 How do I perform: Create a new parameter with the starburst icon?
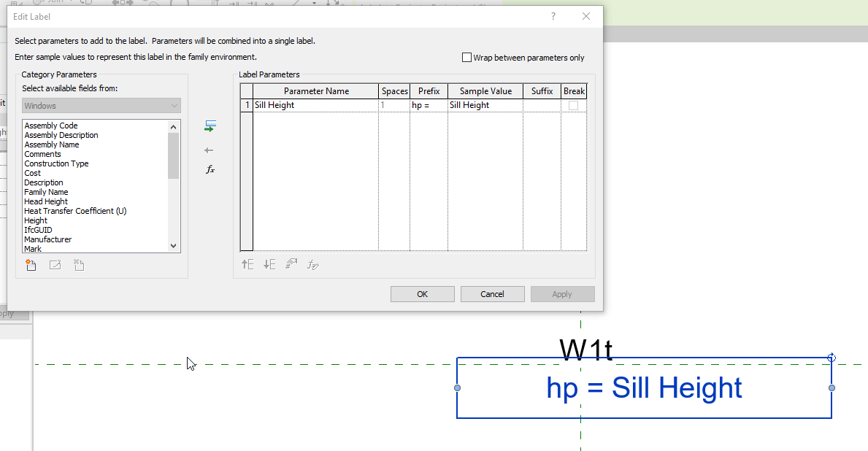[30, 265]
